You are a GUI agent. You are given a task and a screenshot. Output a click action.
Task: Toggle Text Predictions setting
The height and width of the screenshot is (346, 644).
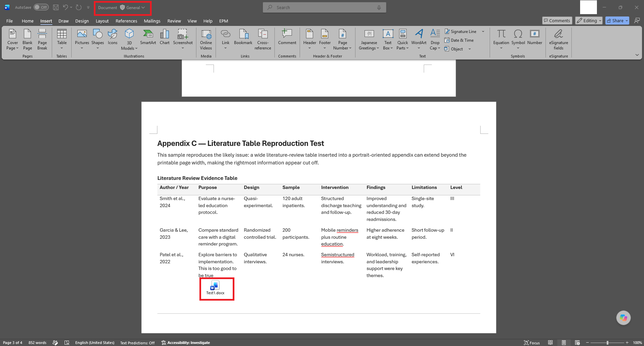point(137,343)
